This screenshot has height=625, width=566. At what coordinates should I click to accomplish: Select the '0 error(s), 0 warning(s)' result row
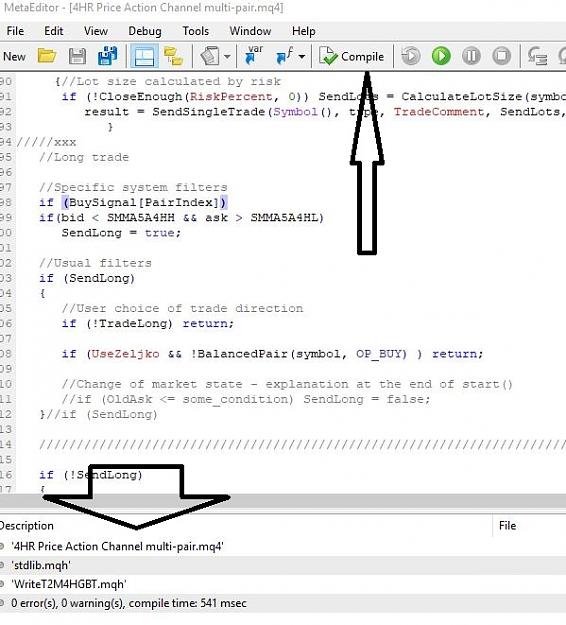point(283,603)
